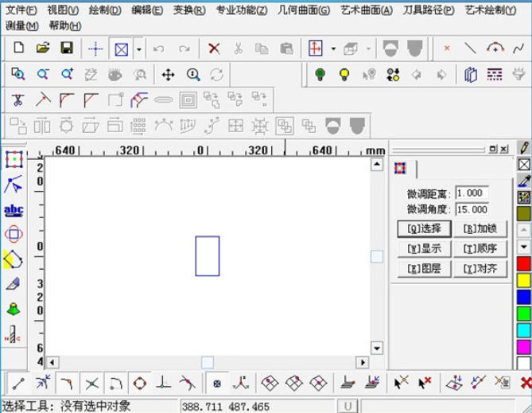Open the 文件(F) menu
The height and width of the screenshot is (413, 532).
click(21, 10)
